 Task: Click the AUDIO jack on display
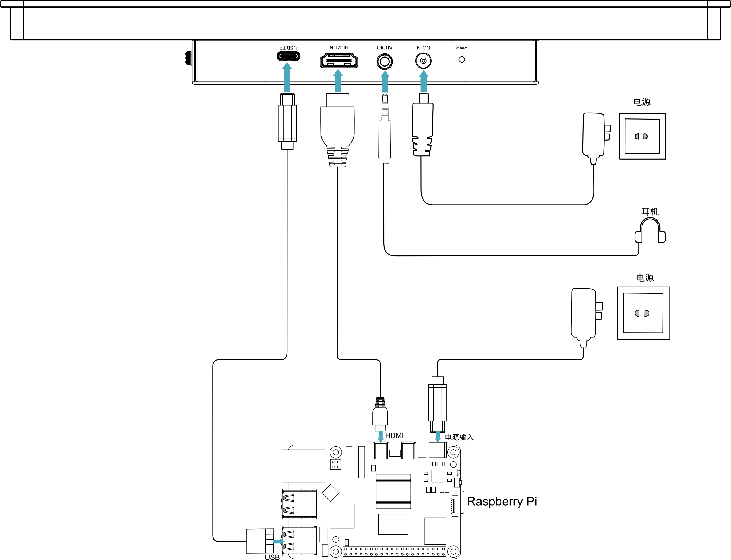pyautogui.click(x=385, y=62)
